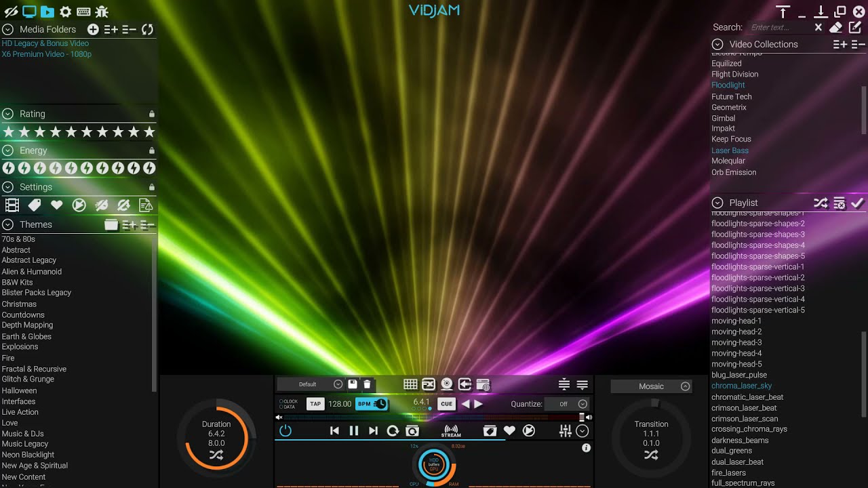Open the Default preset dropdown
Screen dimensions: 868x488
point(312,384)
